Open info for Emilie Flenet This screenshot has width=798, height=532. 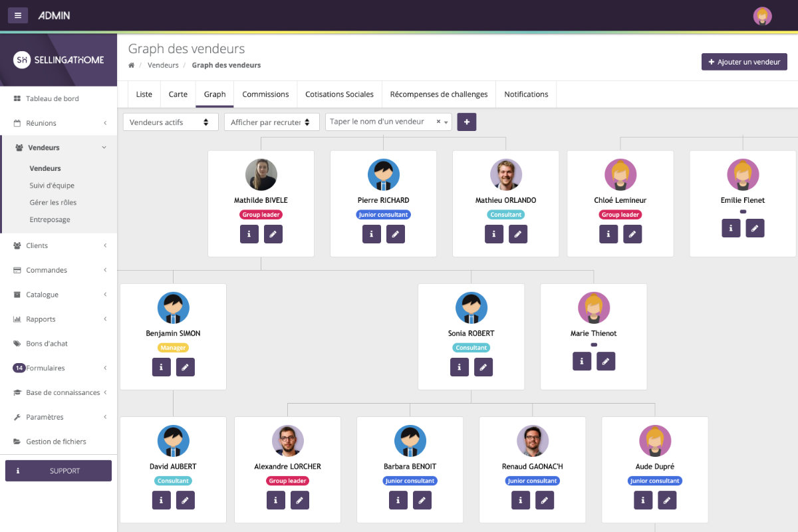pos(731,228)
